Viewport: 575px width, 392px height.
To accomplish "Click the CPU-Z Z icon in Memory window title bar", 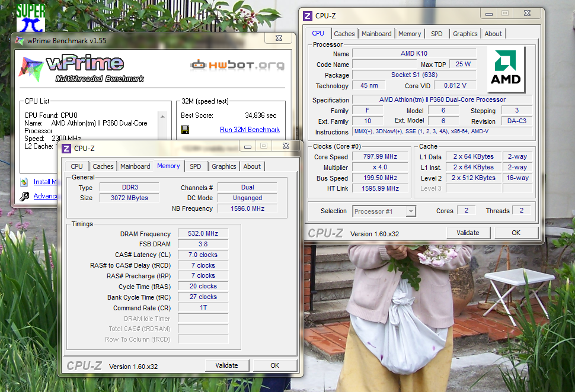I will [x=66, y=149].
